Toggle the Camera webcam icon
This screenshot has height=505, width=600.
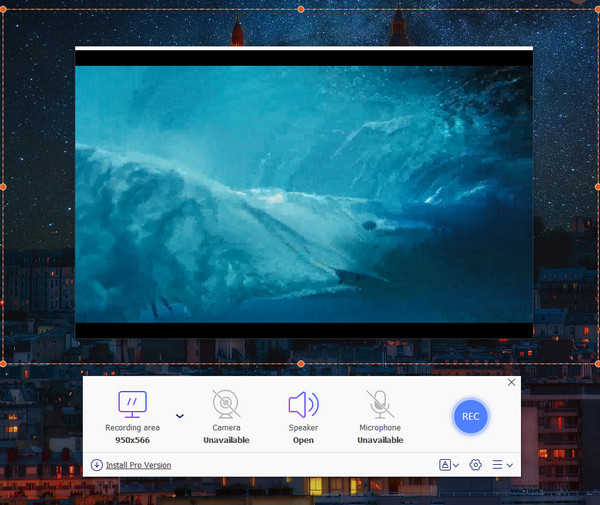pos(226,404)
